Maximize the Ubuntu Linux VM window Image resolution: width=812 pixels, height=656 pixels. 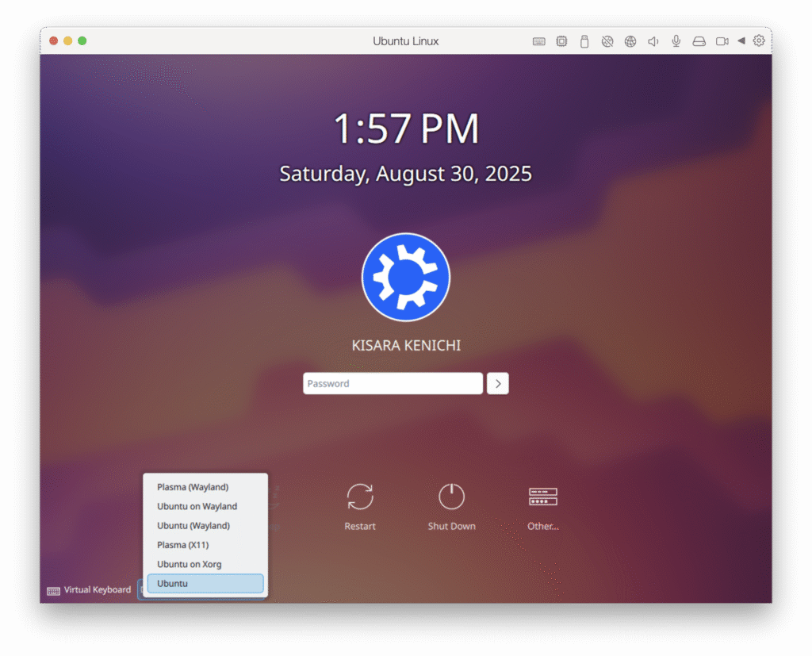pos(82,41)
